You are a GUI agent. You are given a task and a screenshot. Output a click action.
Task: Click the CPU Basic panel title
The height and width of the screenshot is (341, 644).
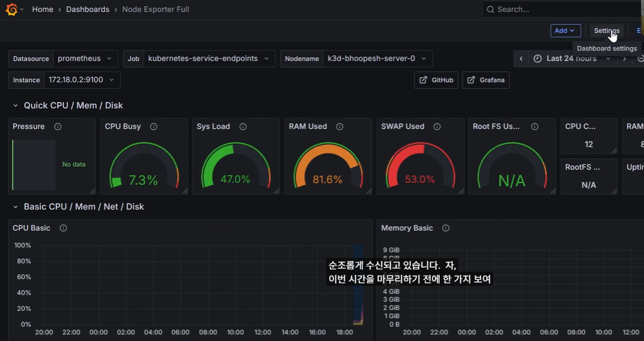[x=32, y=228]
